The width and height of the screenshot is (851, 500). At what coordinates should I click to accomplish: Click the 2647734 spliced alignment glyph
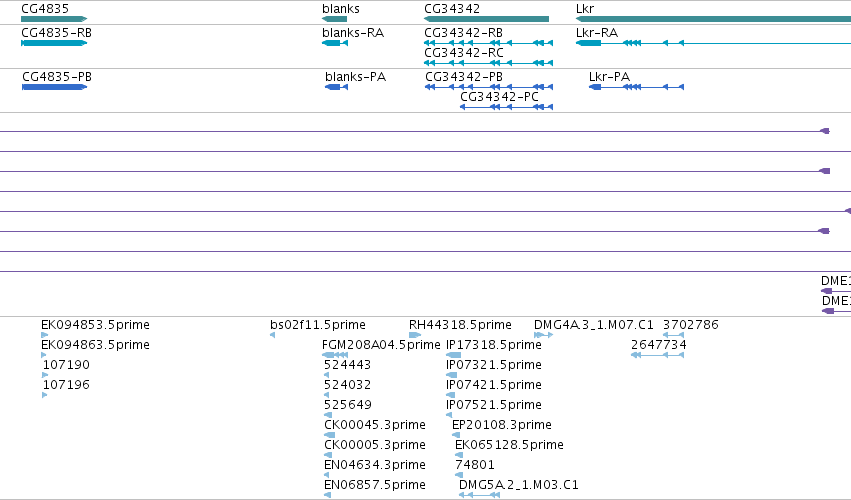[657, 355]
